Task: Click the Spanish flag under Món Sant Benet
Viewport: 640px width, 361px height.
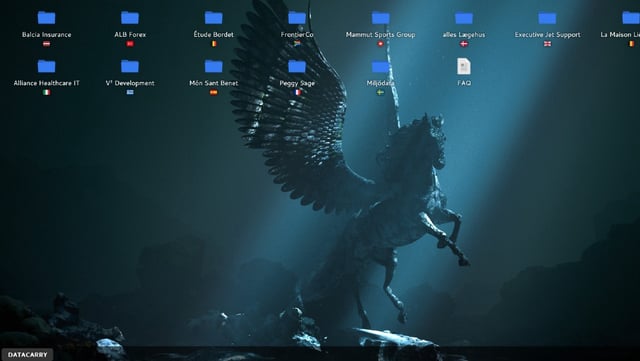Action: coord(213,92)
